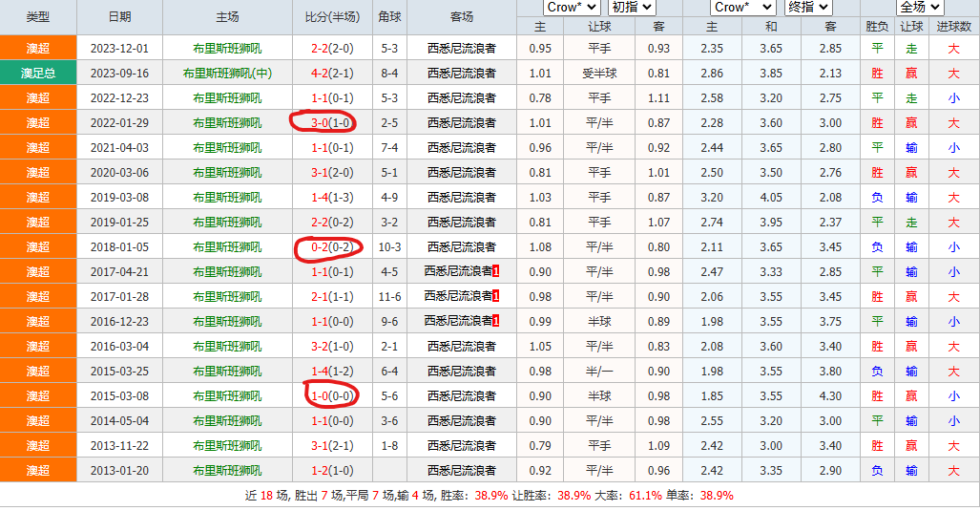The height and width of the screenshot is (511, 980).
Task: Open the 终指 odds type dropdown
Action: click(x=808, y=8)
